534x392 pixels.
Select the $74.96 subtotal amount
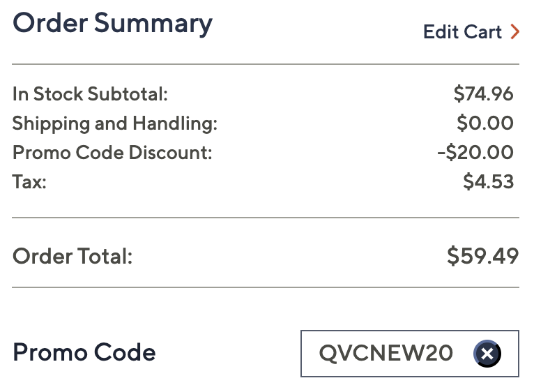coord(483,94)
